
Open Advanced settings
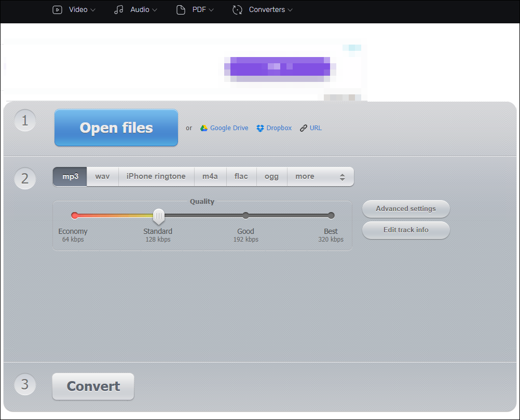pyautogui.click(x=406, y=208)
